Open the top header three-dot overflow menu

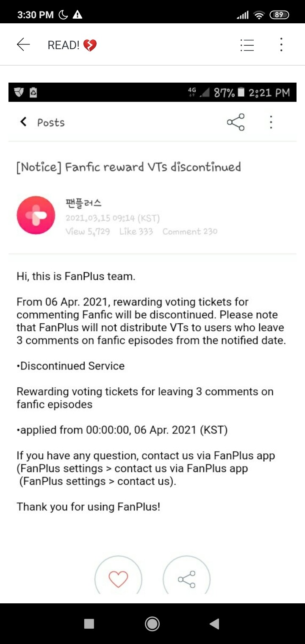pos(281,44)
